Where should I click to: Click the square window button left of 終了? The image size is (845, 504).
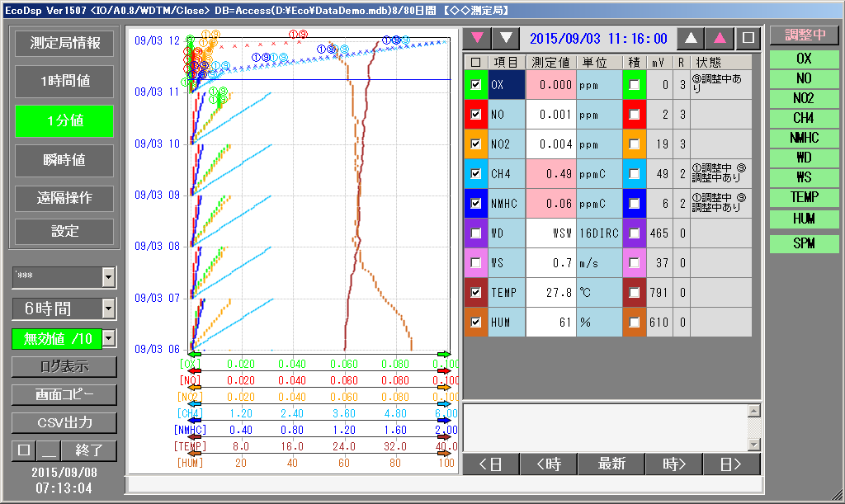coord(23,451)
